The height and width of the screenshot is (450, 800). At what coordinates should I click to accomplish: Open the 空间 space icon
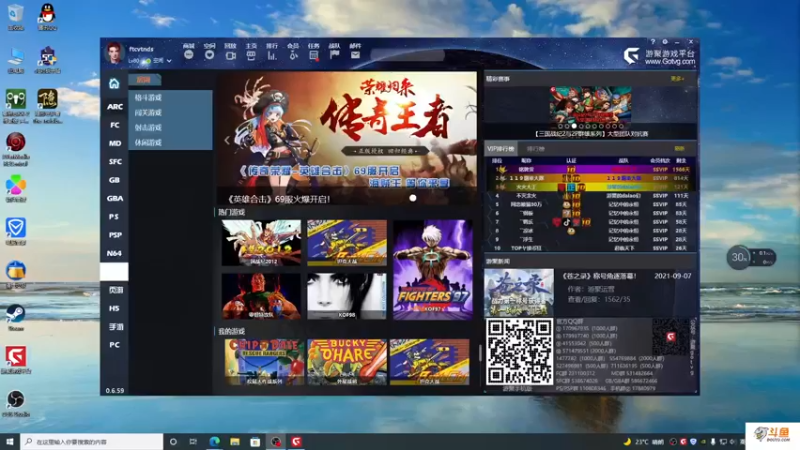pyautogui.click(x=209, y=55)
